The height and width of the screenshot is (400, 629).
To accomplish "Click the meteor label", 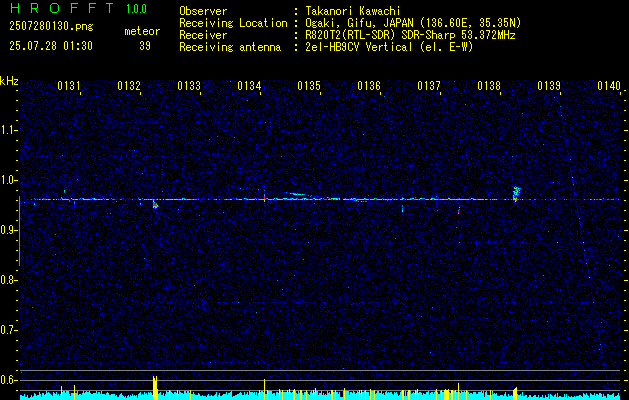I will (x=142, y=31).
